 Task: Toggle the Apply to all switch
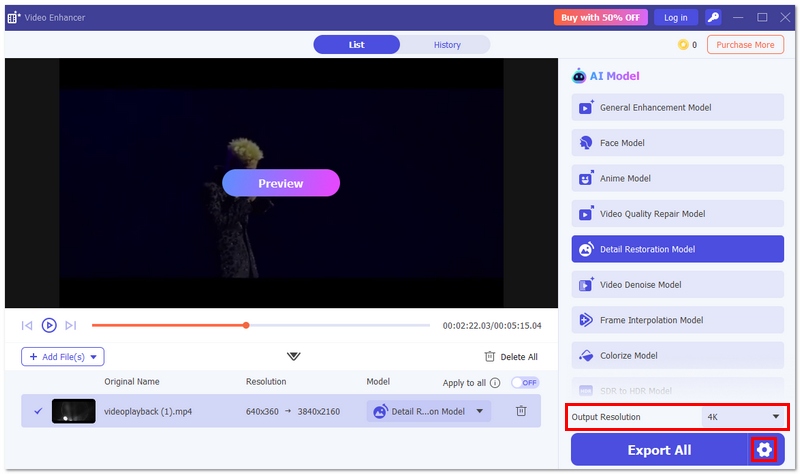[524, 383]
